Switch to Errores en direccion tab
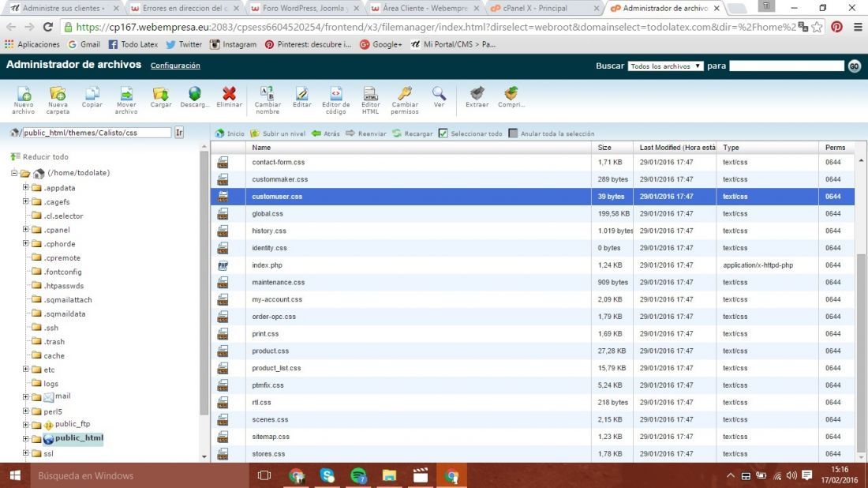The width and height of the screenshot is (868, 488). pyautogui.click(x=183, y=9)
